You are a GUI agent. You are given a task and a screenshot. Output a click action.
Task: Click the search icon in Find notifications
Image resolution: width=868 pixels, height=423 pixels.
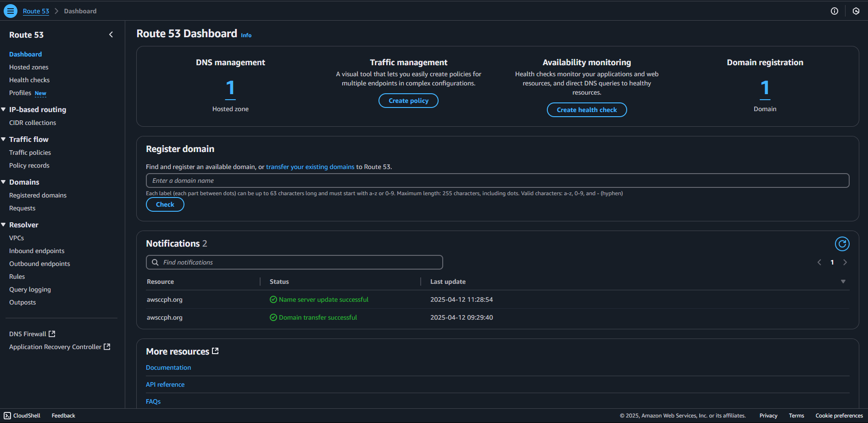(x=155, y=262)
